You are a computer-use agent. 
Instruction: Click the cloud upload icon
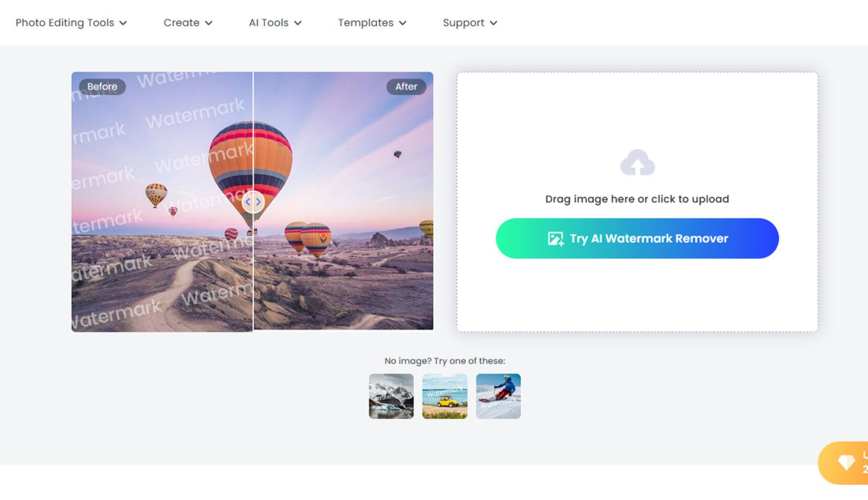[x=637, y=163]
